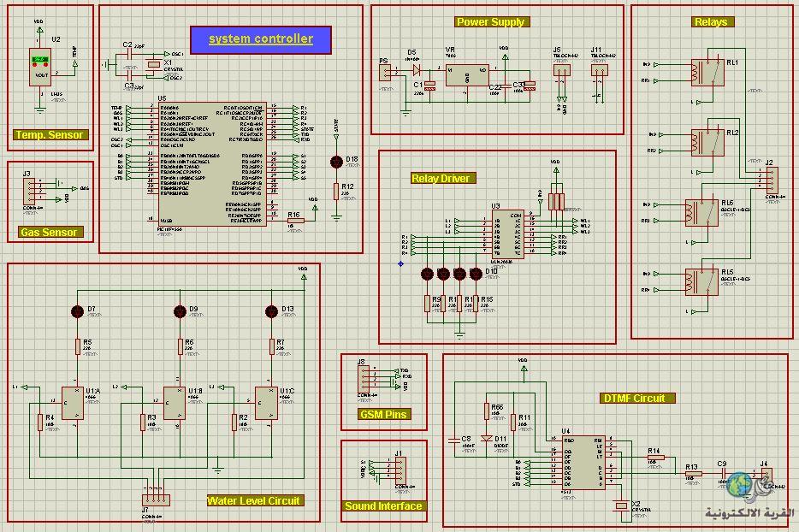
Task: Click capacitor C1 in power supply
Action: tap(430, 86)
